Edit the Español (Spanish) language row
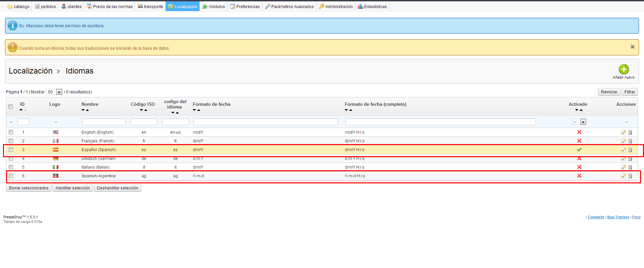The image size is (644, 268). pyautogui.click(x=623, y=150)
